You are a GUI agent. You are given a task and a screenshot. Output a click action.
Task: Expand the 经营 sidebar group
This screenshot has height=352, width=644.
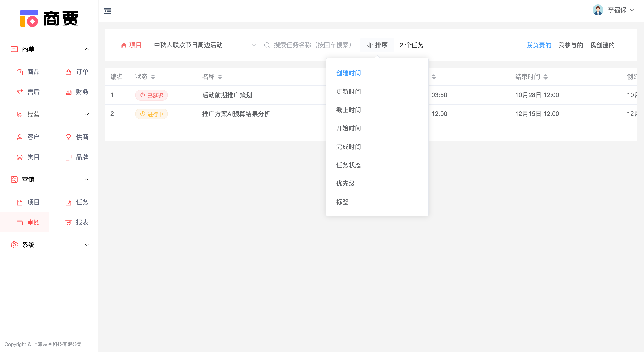87,114
